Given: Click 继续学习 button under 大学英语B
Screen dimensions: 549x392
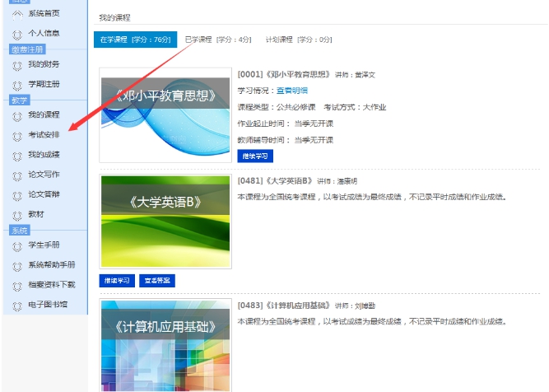Looking at the screenshot, I should pyautogui.click(x=117, y=281).
